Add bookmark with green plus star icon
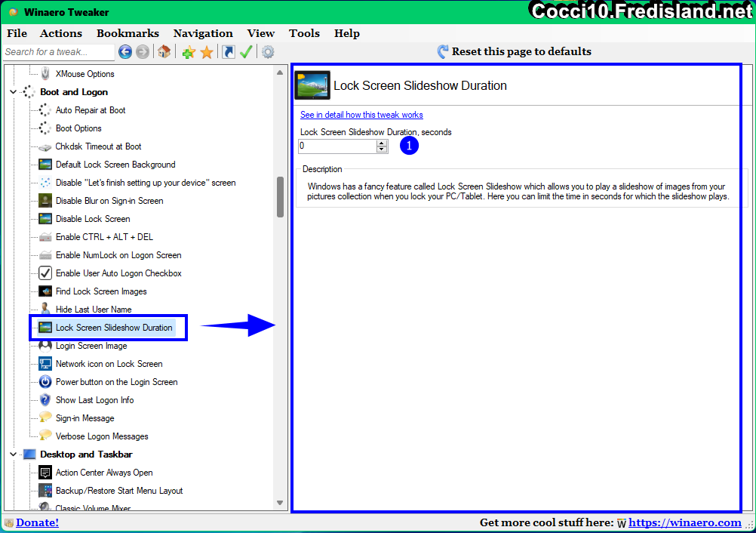The image size is (756, 533). click(189, 52)
